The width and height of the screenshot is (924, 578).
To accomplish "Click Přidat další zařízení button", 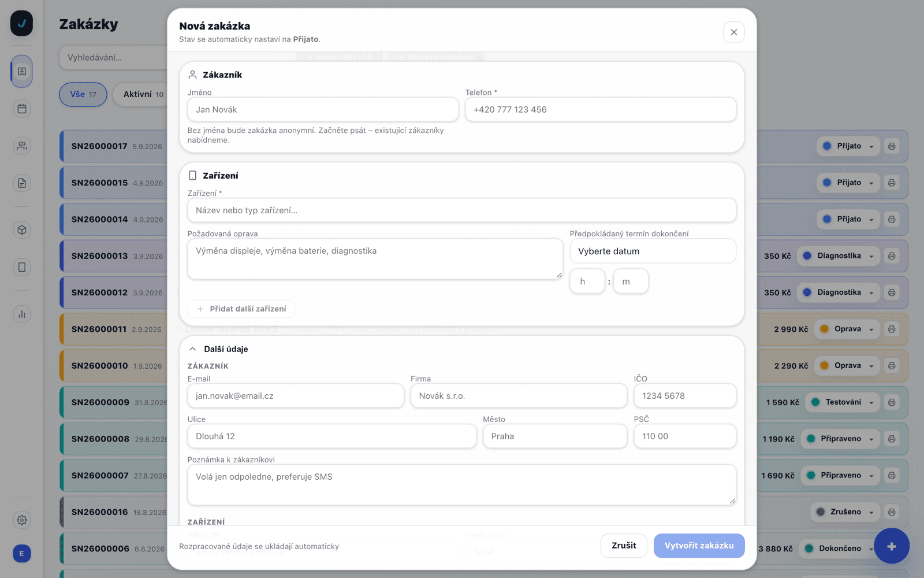I will coord(241,309).
